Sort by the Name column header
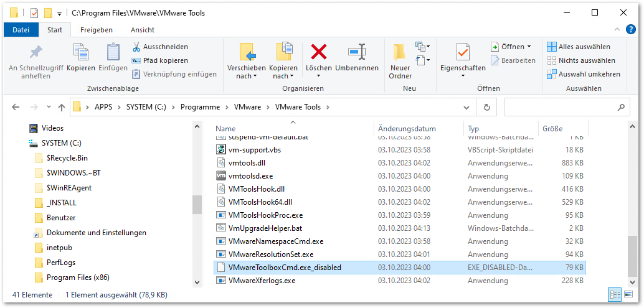The width and height of the screenshot is (644, 308). (x=225, y=129)
